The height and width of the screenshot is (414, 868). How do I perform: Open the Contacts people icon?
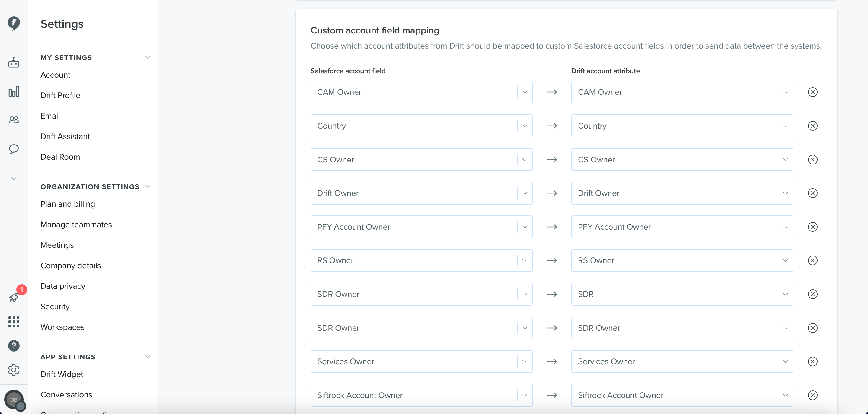[14, 119]
